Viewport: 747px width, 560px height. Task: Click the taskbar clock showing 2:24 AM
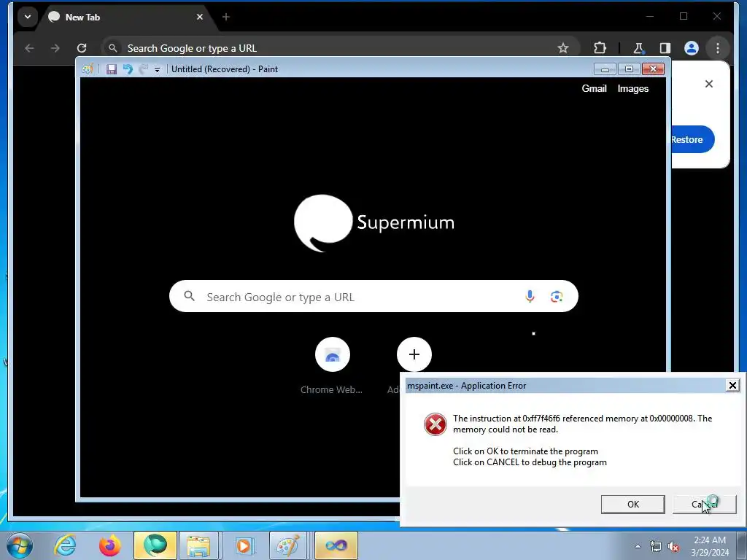click(x=710, y=546)
